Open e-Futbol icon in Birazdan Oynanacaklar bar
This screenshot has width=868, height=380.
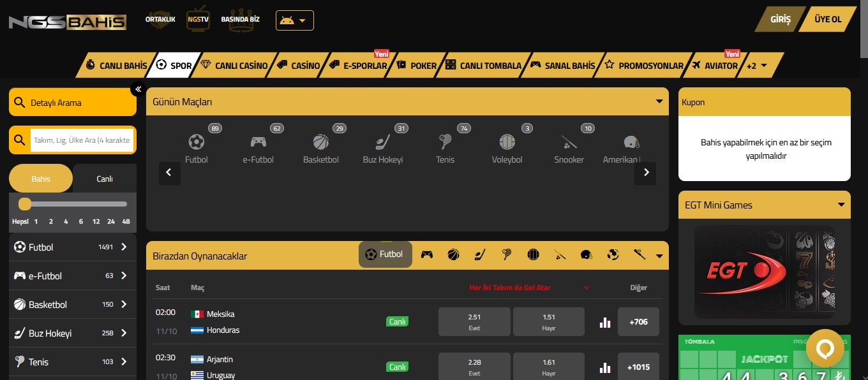pyautogui.click(x=426, y=254)
